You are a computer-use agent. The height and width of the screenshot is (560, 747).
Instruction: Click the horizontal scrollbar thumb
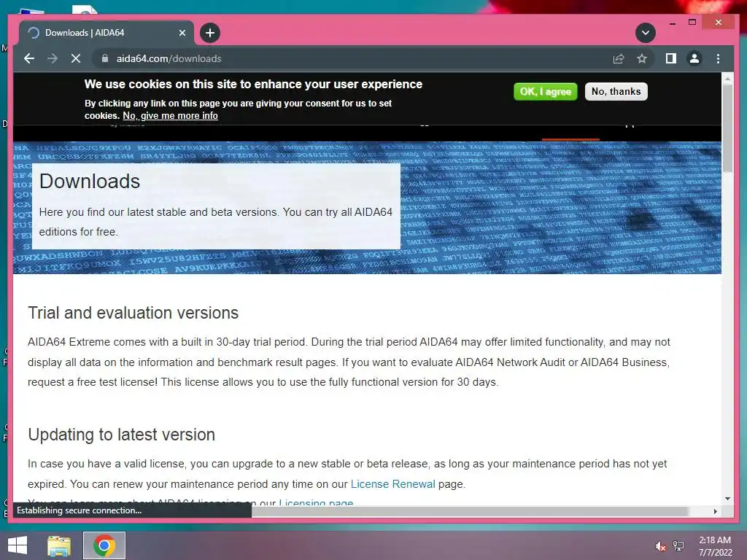pyautogui.click(x=470, y=511)
